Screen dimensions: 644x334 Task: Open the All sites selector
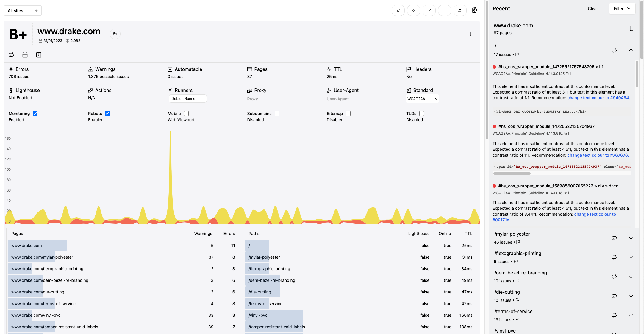point(23,11)
